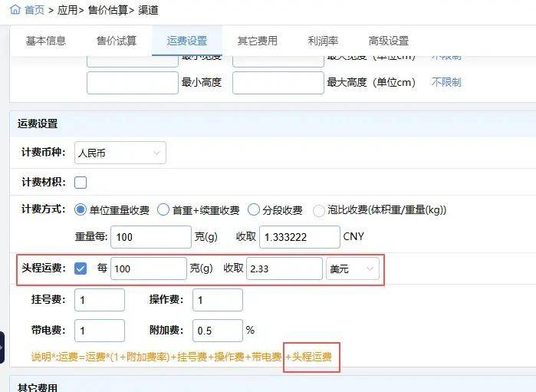Image resolution: width=536 pixels, height=392 pixels.
Task: Open the 高级设置 tab
Action: click(x=389, y=41)
